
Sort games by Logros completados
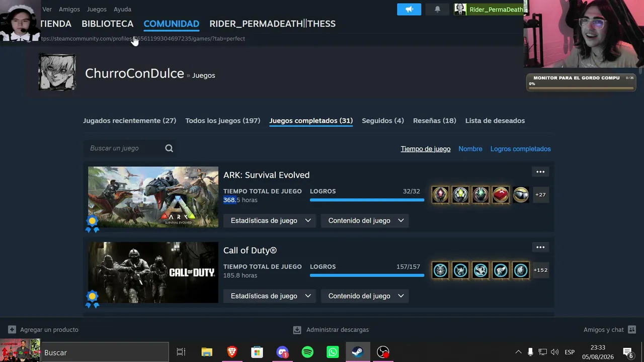pyautogui.click(x=521, y=149)
